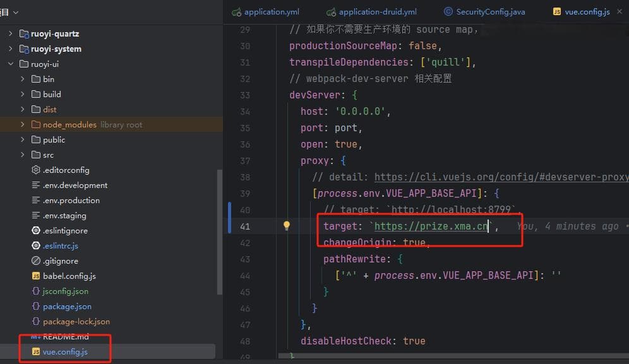Expand the node_modules library root
This screenshot has width=629, height=364.
pos(23,125)
